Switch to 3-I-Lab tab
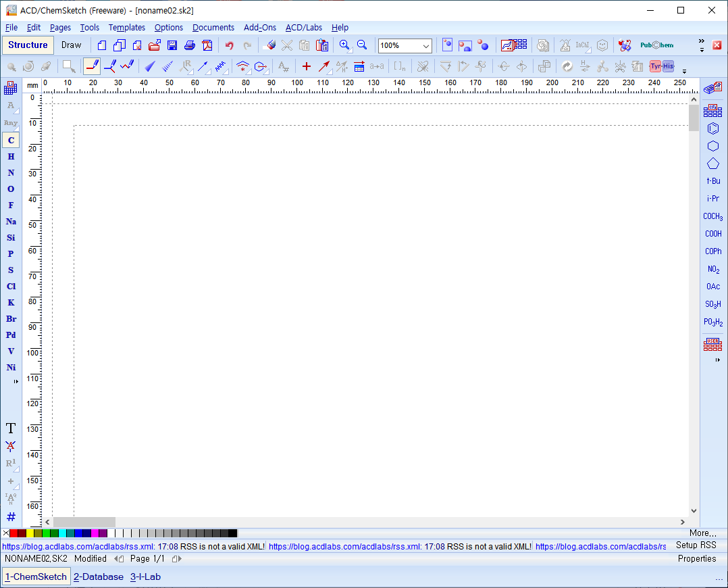Image resolution: width=728 pixels, height=588 pixels. 145,577
